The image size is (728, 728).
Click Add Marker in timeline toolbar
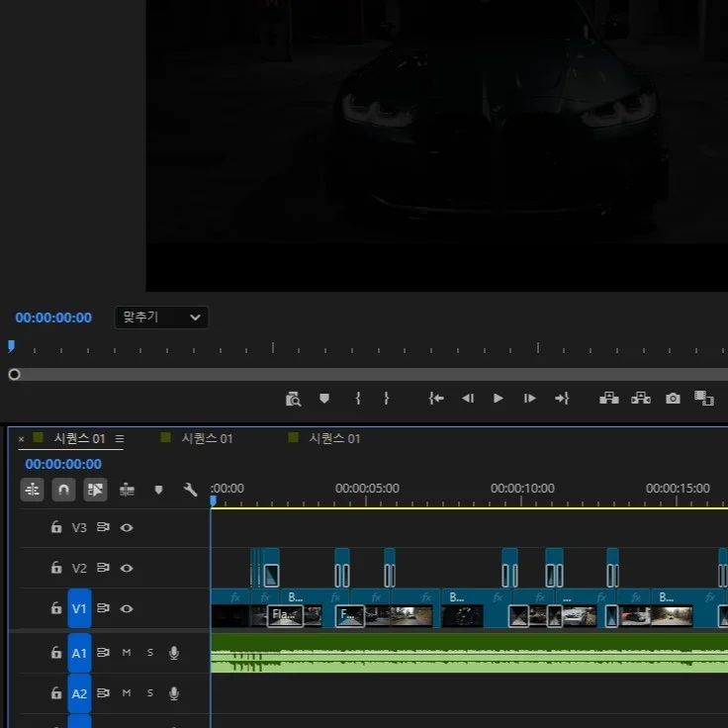coord(158,490)
